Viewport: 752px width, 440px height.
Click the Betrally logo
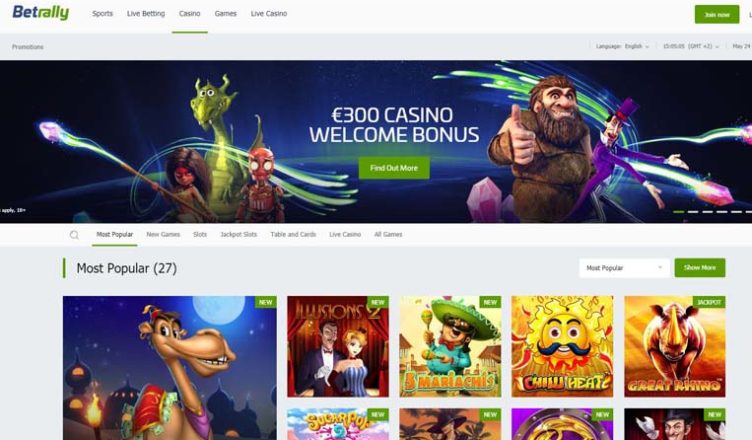41,13
